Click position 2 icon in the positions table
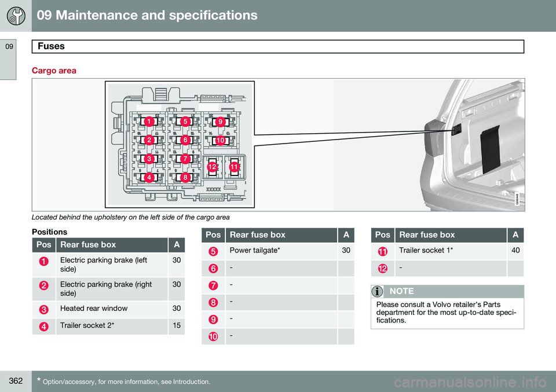 coord(43,285)
